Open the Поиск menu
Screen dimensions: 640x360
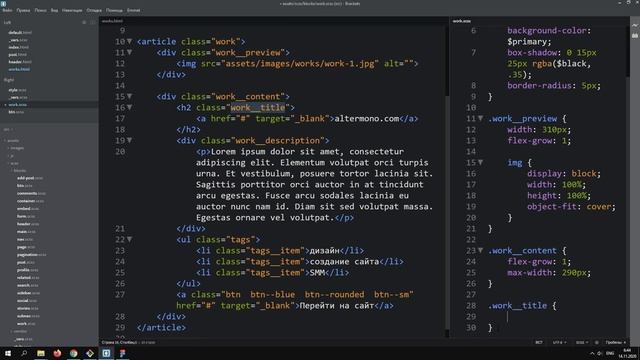click(x=40, y=10)
